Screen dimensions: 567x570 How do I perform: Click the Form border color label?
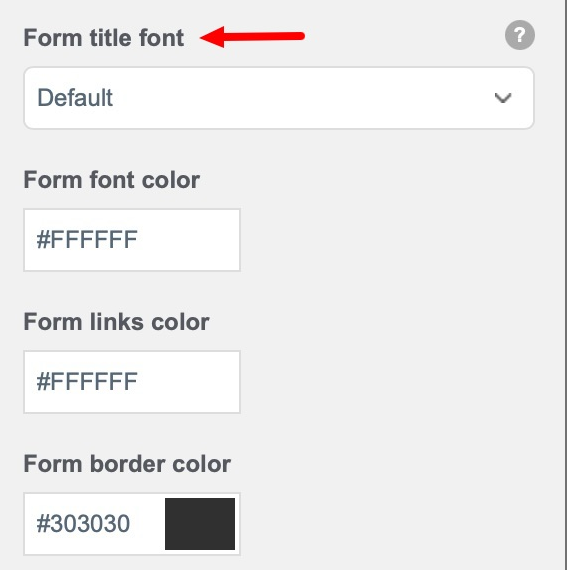[x=127, y=464]
